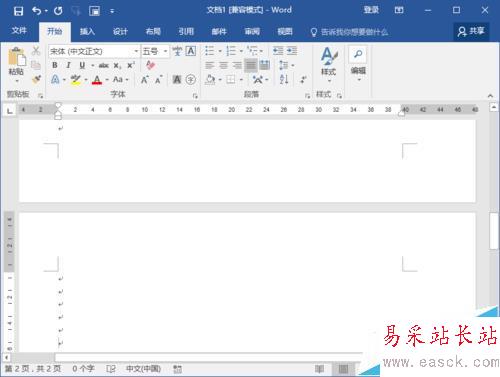The height and width of the screenshot is (377, 500).
Task: Open the 宋体 font name dropdown
Action: click(136, 51)
